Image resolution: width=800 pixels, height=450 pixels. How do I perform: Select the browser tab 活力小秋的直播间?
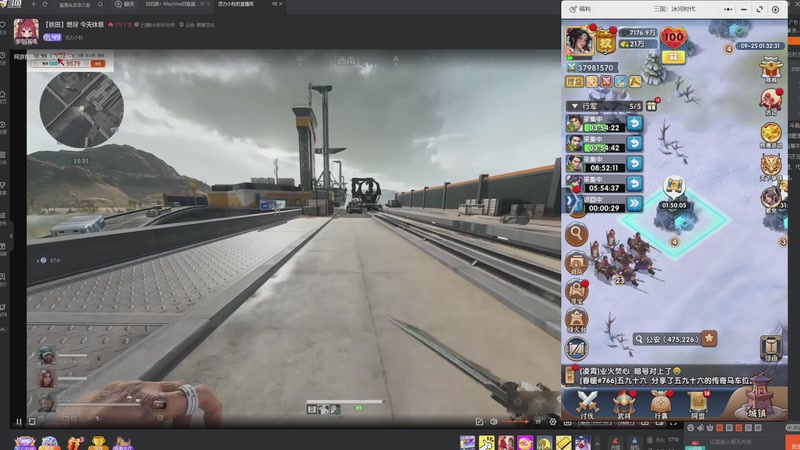[x=235, y=4]
